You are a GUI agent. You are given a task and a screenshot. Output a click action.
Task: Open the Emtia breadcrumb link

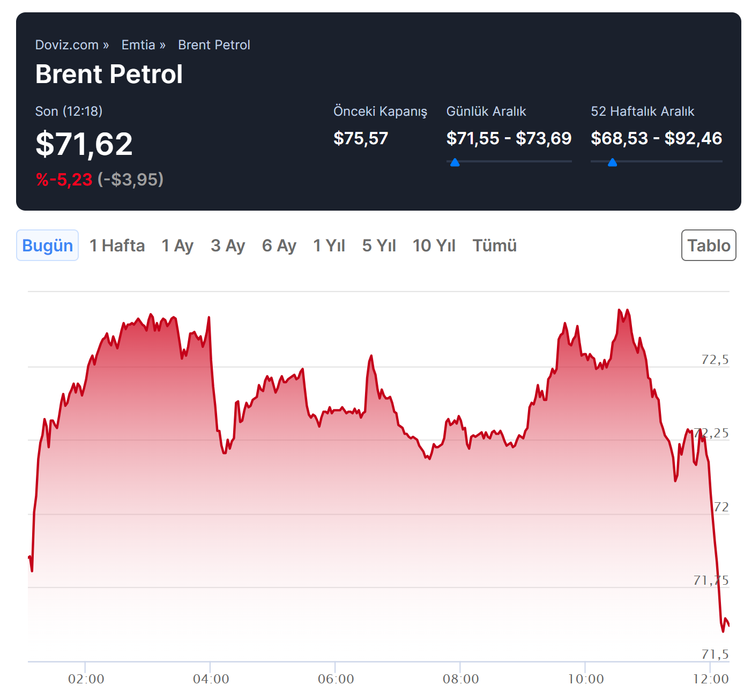point(138,45)
